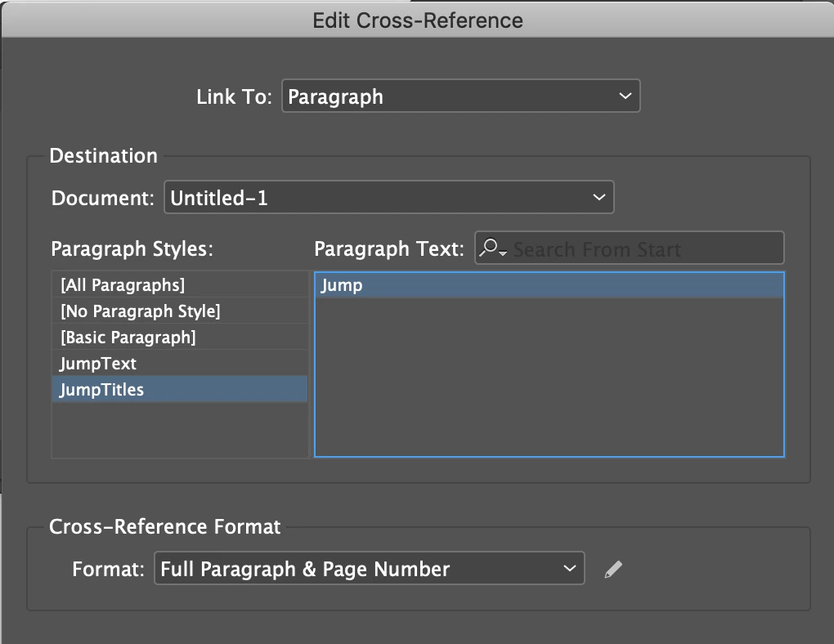Focus the Search From Start field
834x644 pixels.
tap(644, 249)
